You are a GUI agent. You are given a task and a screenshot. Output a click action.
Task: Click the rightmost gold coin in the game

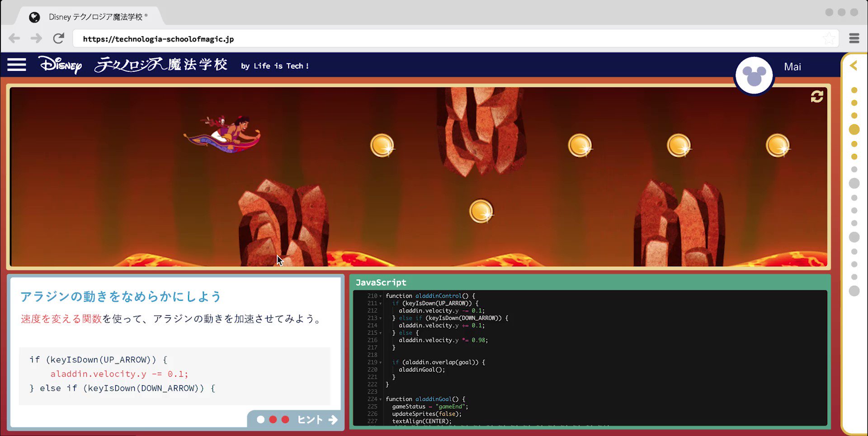[x=778, y=146]
